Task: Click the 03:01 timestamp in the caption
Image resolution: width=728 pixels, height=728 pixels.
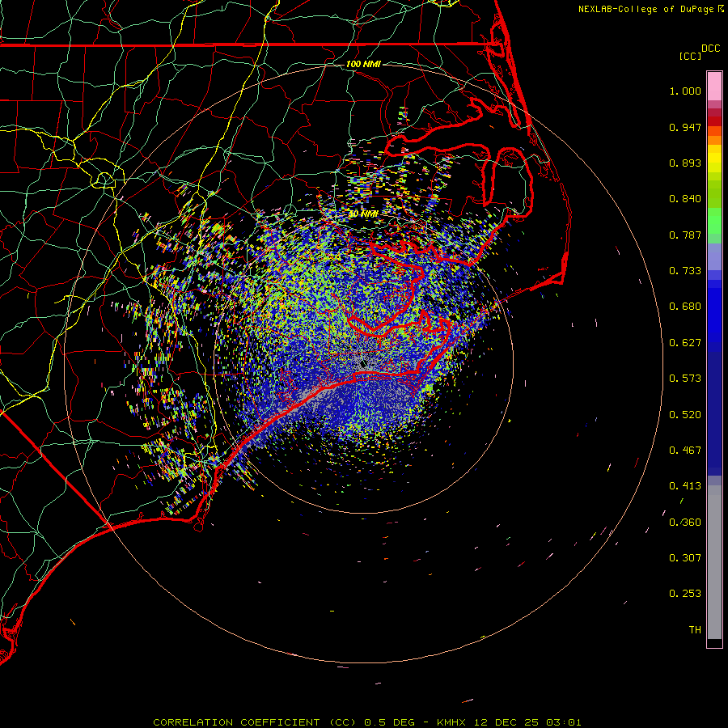Action: 563,722
